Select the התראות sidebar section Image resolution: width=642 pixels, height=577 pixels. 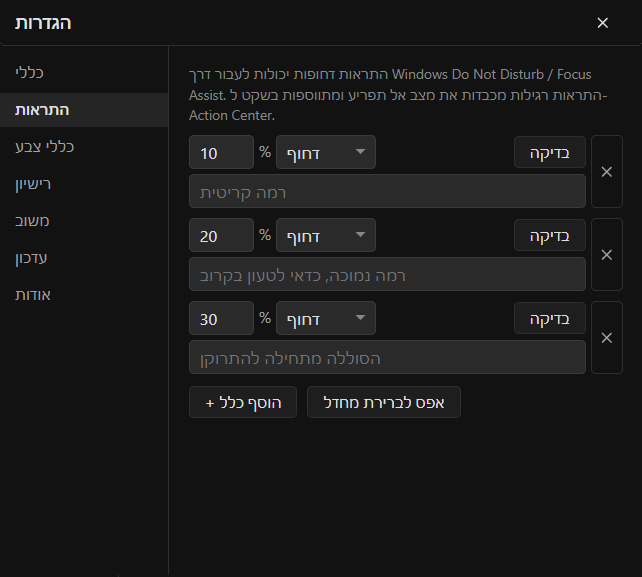(84, 110)
